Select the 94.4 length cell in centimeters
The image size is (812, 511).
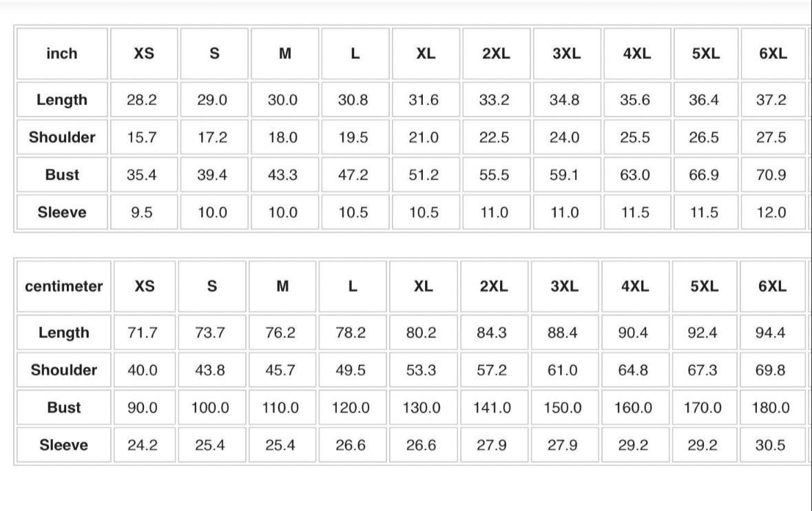pos(772,333)
